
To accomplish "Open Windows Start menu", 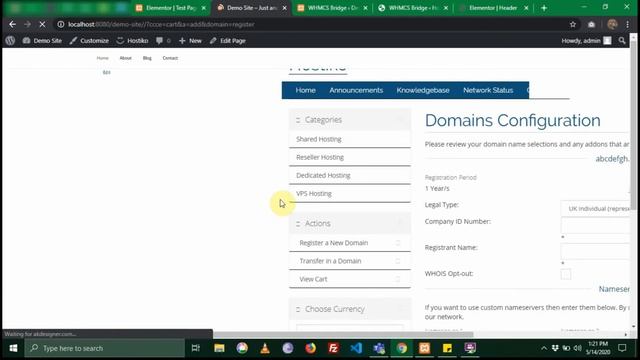I will [13, 348].
